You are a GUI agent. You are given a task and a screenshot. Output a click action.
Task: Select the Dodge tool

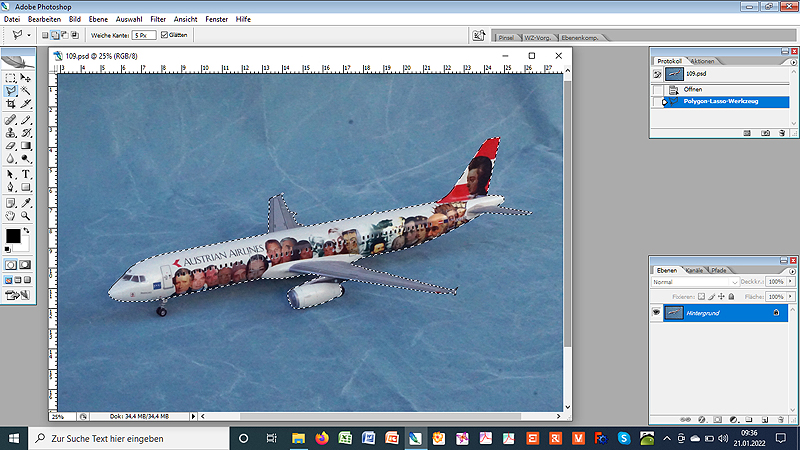click(x=26, y=159)
